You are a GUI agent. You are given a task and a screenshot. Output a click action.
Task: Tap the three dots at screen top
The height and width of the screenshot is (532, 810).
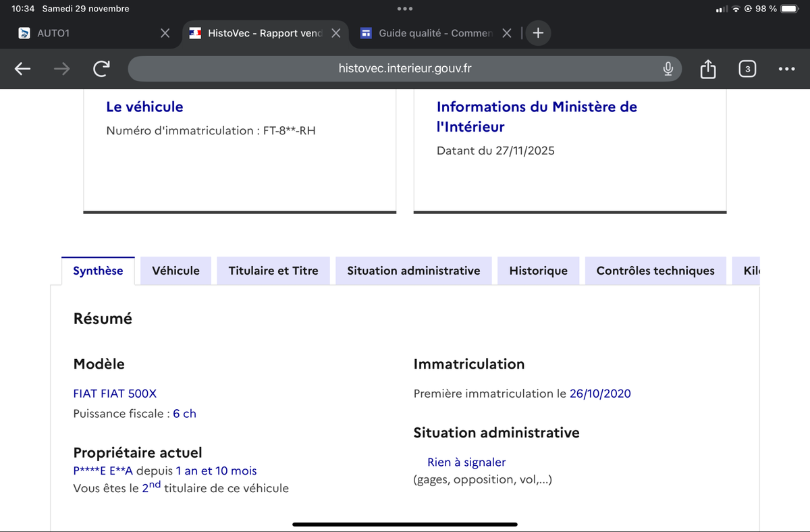tap(405, 9)
